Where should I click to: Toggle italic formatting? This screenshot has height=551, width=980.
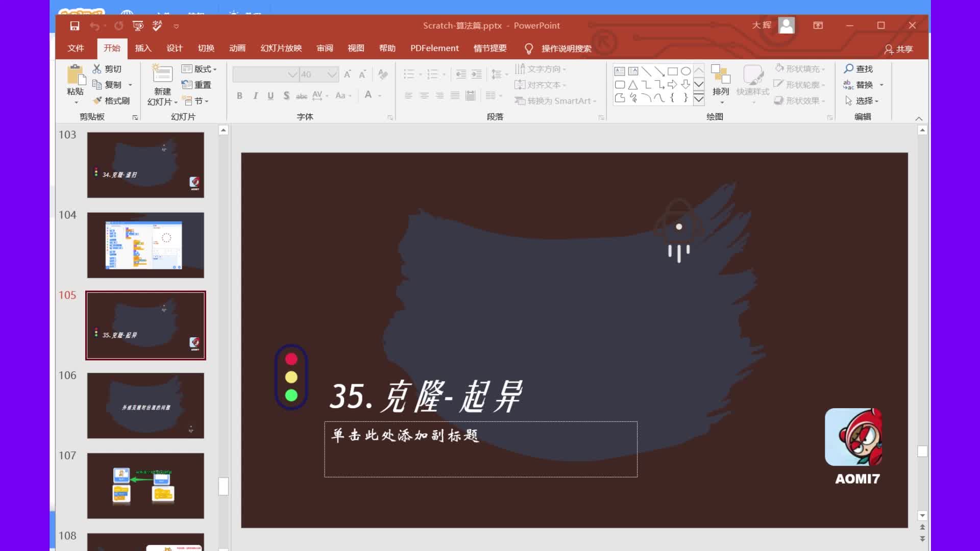tap(255, 95)
